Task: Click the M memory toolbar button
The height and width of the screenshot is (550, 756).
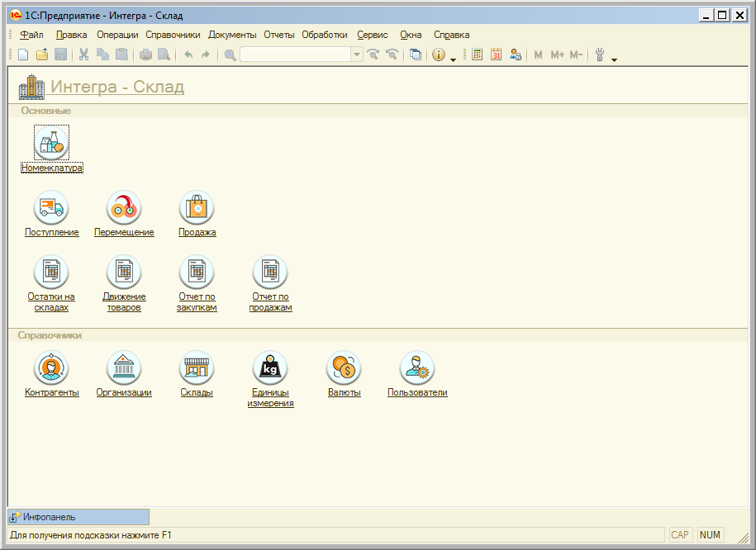Action: click(x=539, y=55)
